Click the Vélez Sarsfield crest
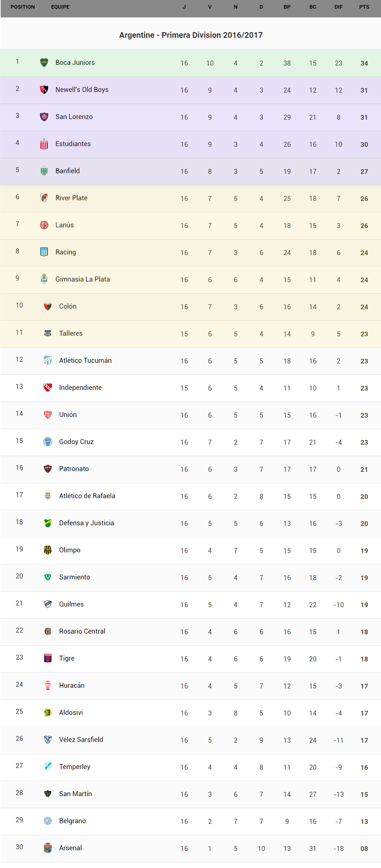 (48, 739)
